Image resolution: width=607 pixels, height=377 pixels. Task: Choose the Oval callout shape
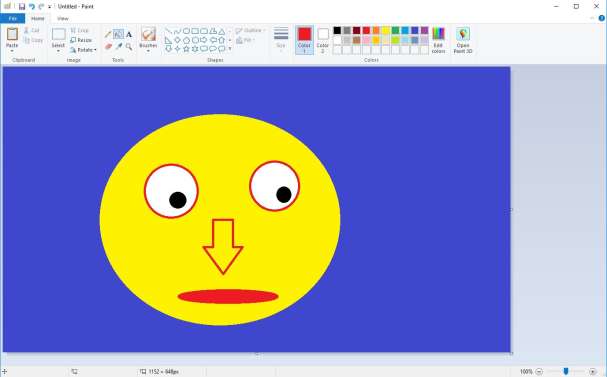(x=213, y=49)
